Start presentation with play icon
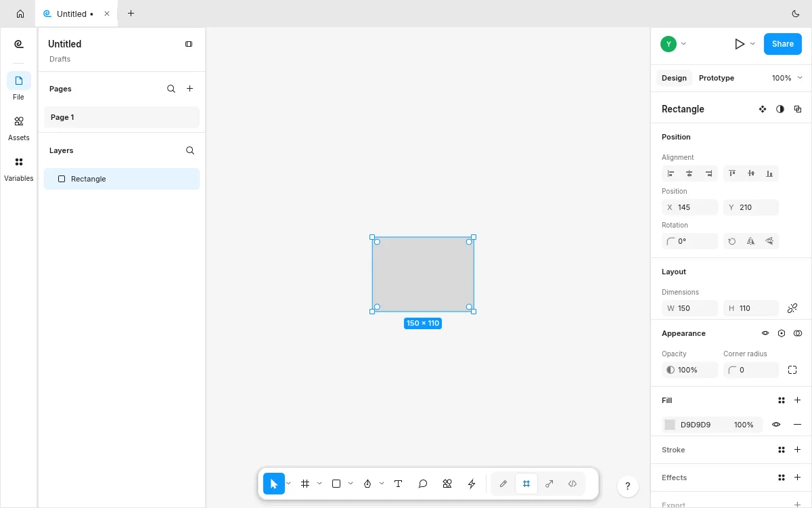This screenshot has height=508, width=812. point(740,44)
